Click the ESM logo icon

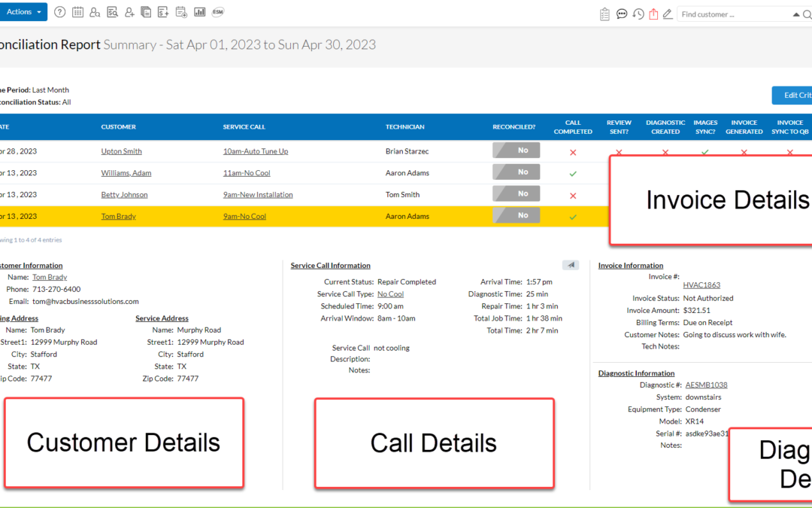pyautogui.click(x=218, y=13)
